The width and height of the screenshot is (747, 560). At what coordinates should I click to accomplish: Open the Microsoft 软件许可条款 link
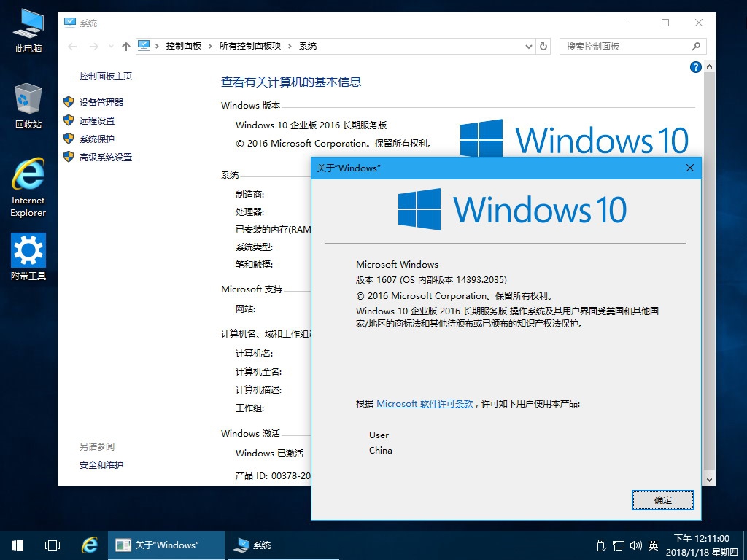425,403
